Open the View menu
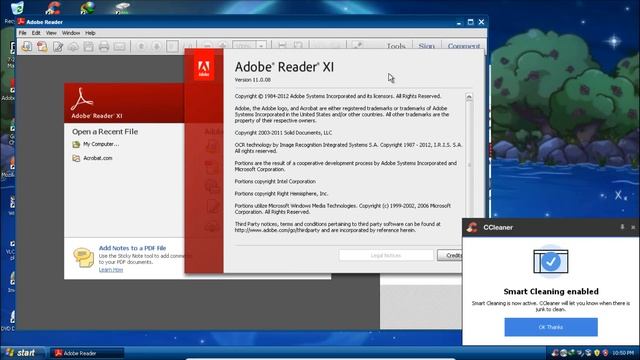Image resolution: width=640 pixels, height=360 pixels. click(51, 33)
